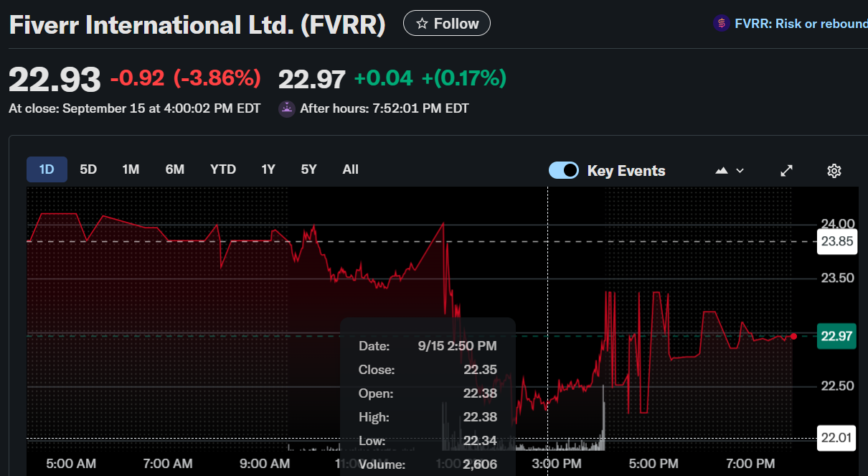Select the YTD chart range
The image size is (868, 476).
223,169
